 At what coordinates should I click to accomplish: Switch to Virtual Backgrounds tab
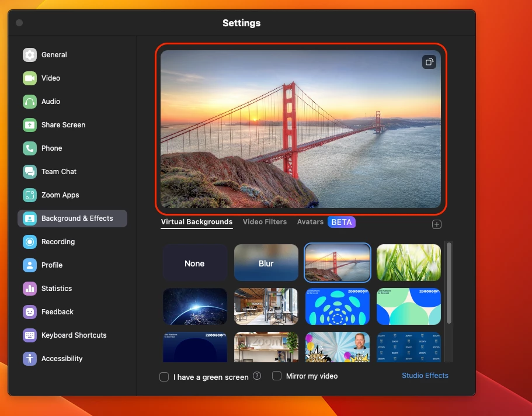(197, 222)
